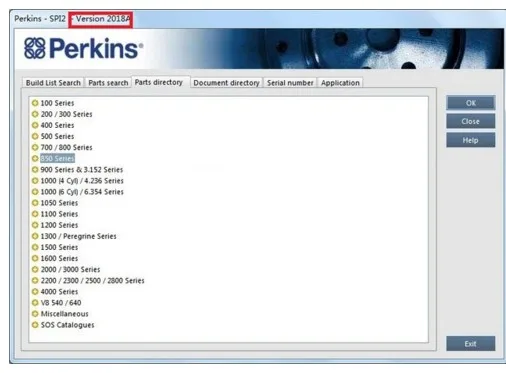Open the SOS Catalogues entry
Viewport: 506px width, 373px height.
[67, 325]
